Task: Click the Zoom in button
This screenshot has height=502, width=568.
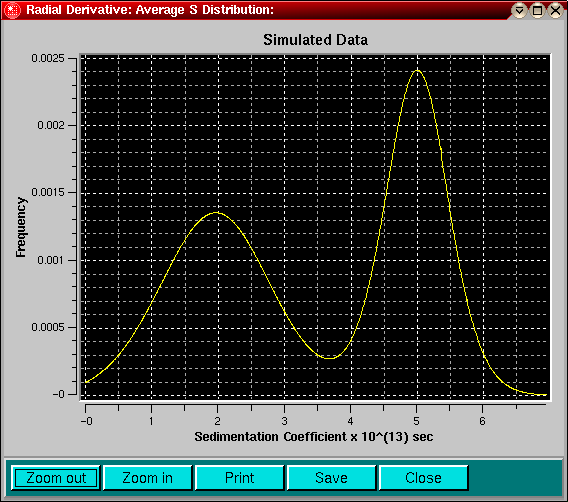Action: 147,478
